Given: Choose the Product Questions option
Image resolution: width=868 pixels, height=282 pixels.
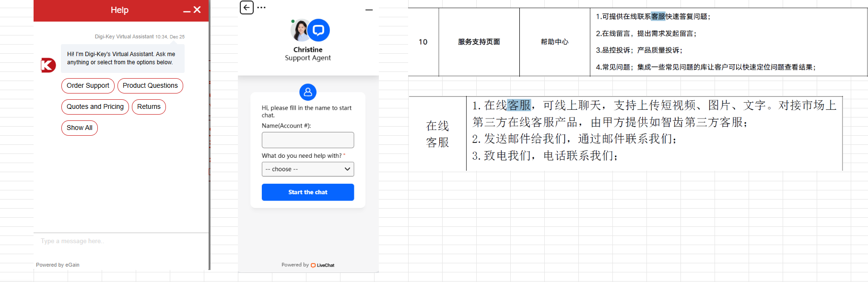Looking at the screenshot, I should point(150,86).
